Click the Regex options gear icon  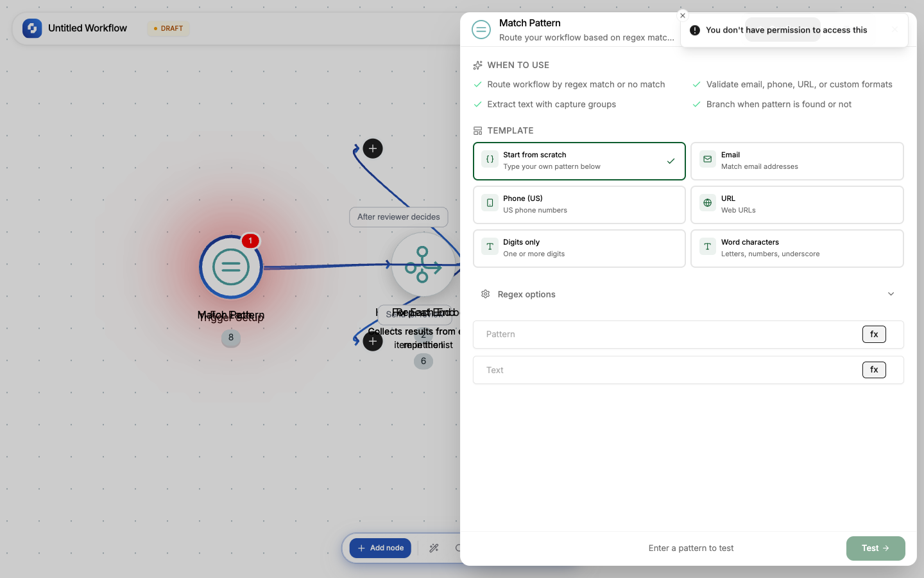485,294
